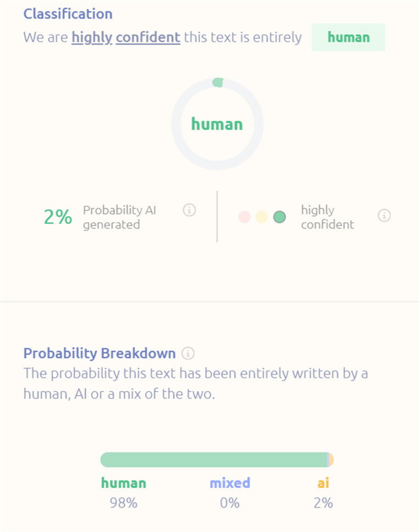Click the green human segment of probability bar
The height and width of the screenshot is (532, 419).
pos(213,460)
